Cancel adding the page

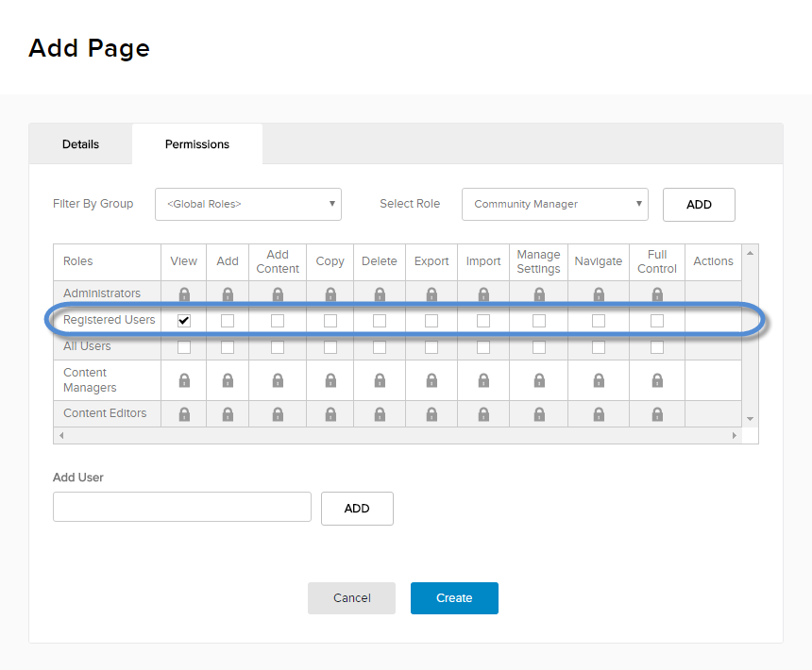351,598
